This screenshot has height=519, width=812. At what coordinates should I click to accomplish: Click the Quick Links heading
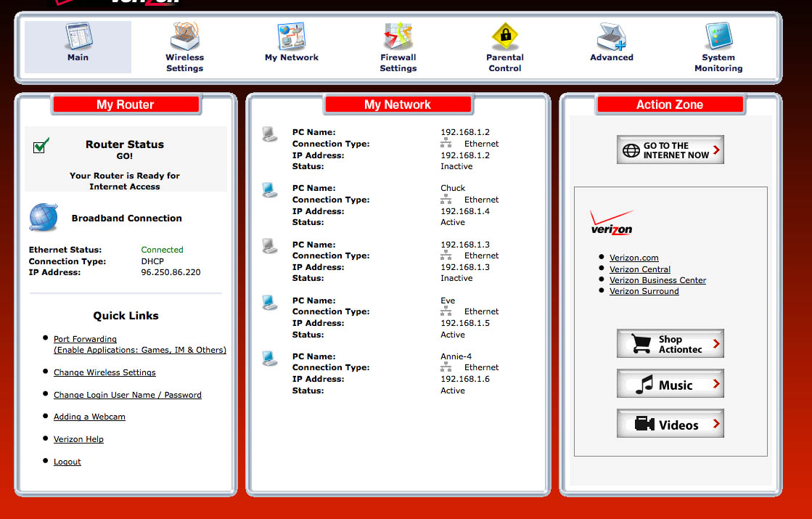(x=126, y=316)
